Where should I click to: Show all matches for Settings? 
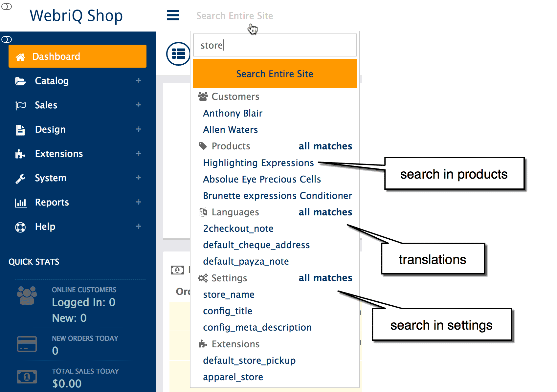(x=325, y=278)
